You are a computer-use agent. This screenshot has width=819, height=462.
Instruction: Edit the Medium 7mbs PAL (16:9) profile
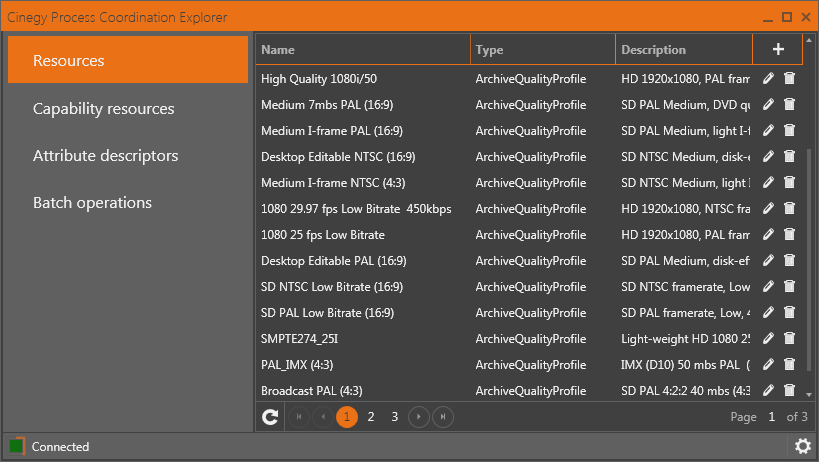tap(768, 104)
